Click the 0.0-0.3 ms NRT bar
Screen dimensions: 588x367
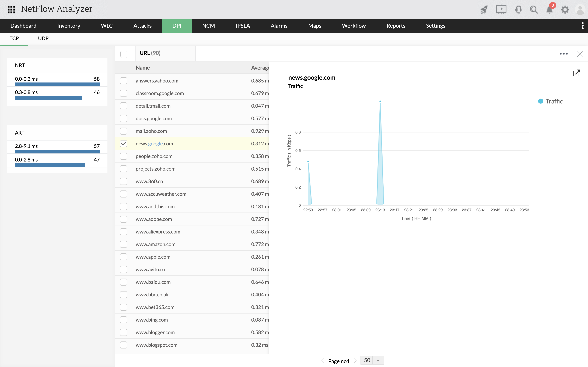click(57, 84)
